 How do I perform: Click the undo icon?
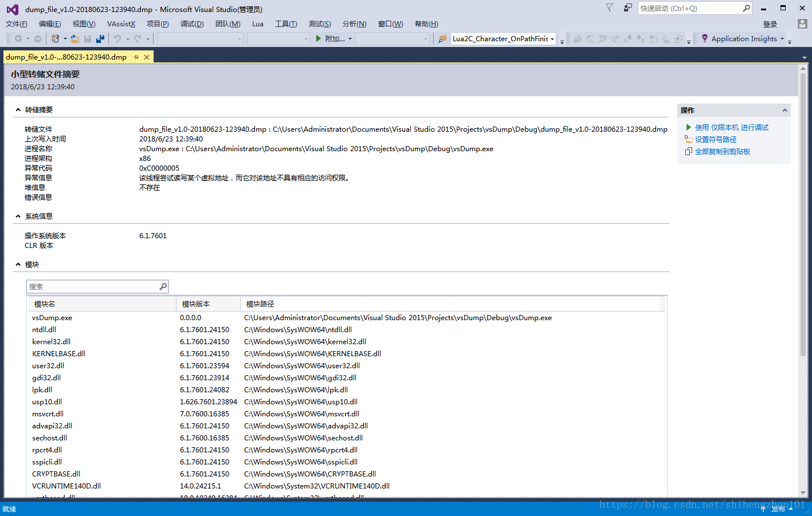click(x=117, y=39)
